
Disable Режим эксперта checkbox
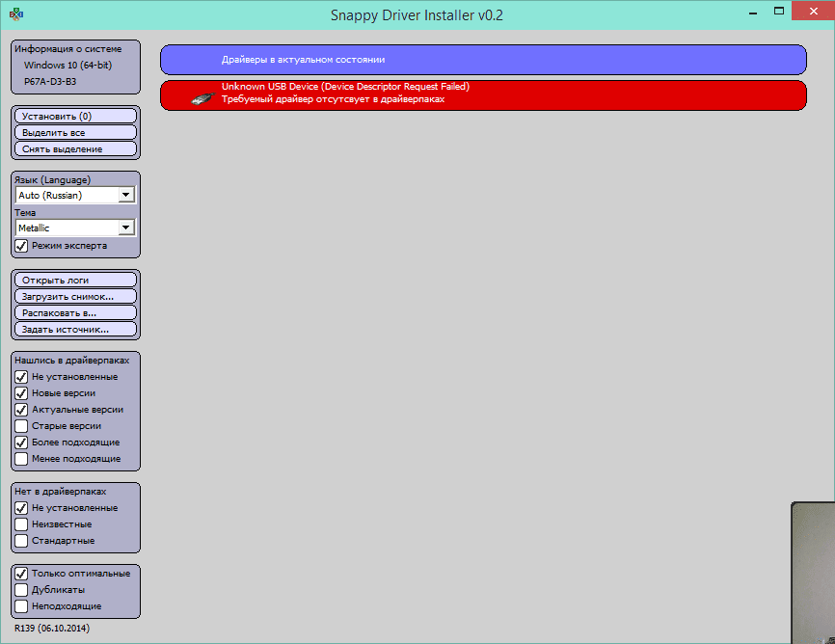point(21,246)
